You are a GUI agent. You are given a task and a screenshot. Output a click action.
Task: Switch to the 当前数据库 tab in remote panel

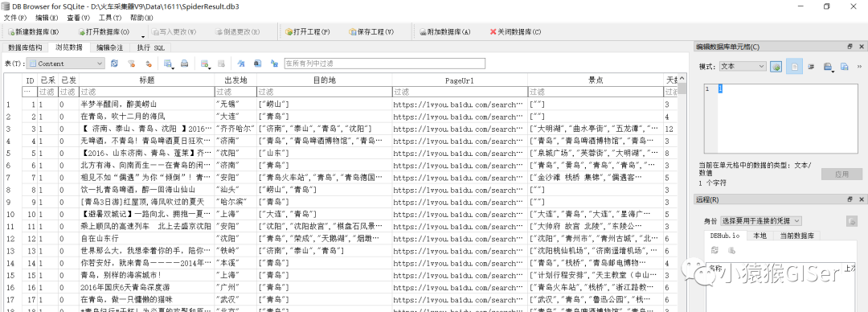click(796, 236)
